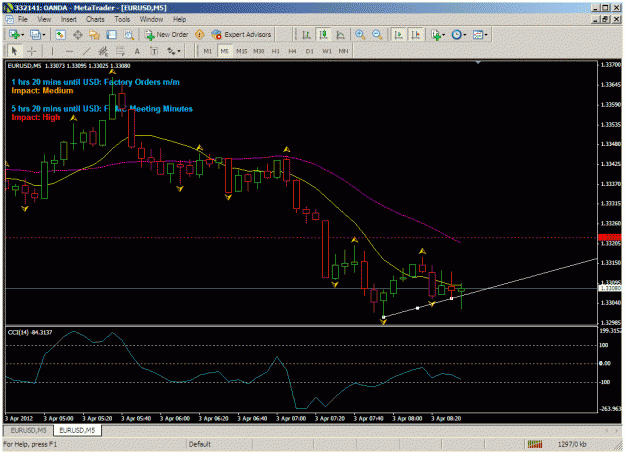Open the Window menu
The height and width of the screenshot is (452, 625).
(x=151, y=19)
